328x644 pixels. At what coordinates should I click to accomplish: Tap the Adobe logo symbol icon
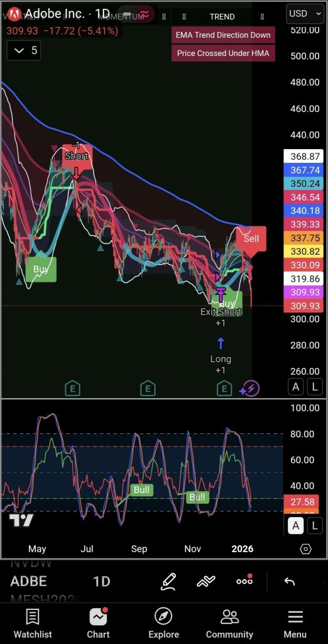pos(15,14)
